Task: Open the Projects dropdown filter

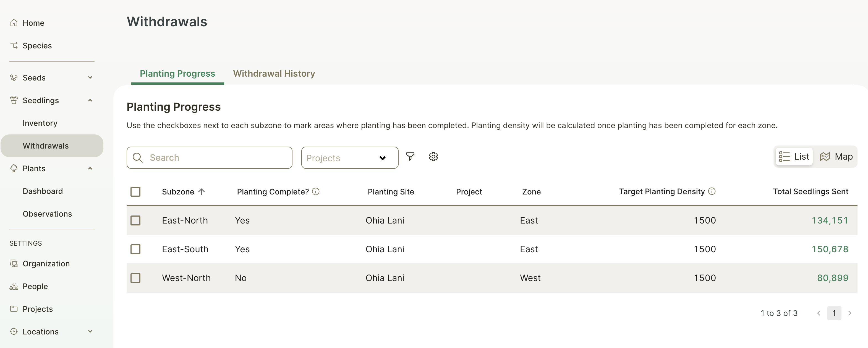Action: pyautogui.click(x=349, y=158)
